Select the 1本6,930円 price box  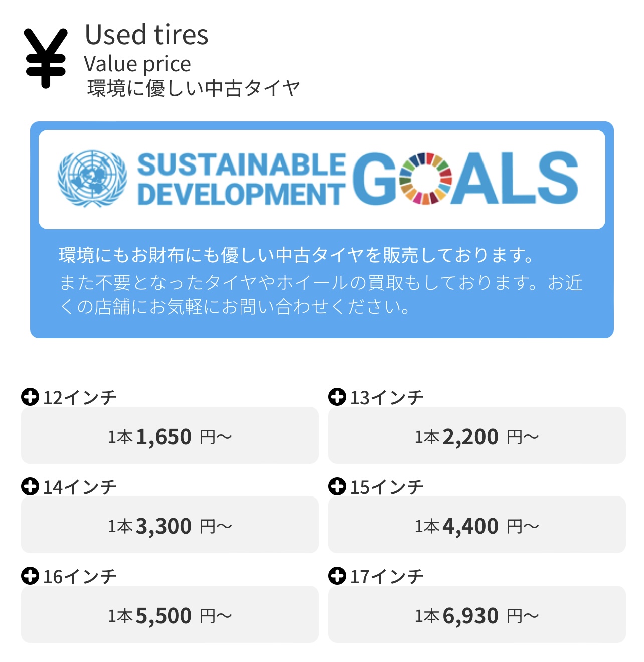(x=477, y=614)
